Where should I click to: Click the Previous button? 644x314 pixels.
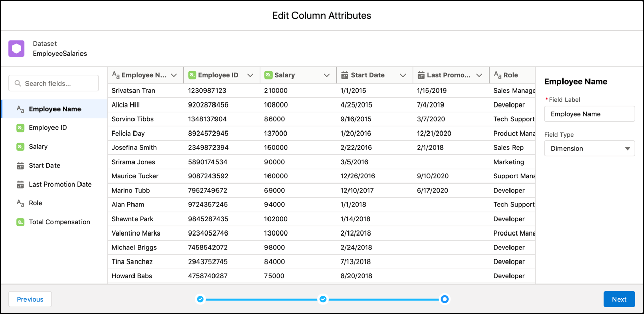click(x=30, y=299)
